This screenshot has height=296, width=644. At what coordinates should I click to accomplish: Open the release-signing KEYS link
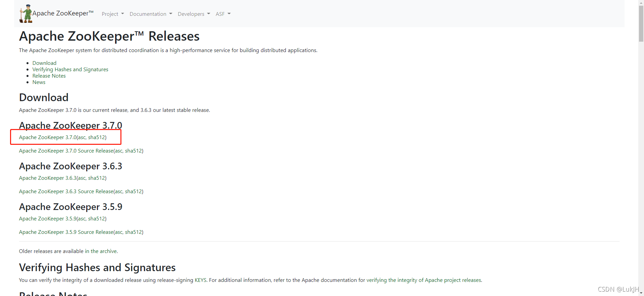tap(201, 280)
